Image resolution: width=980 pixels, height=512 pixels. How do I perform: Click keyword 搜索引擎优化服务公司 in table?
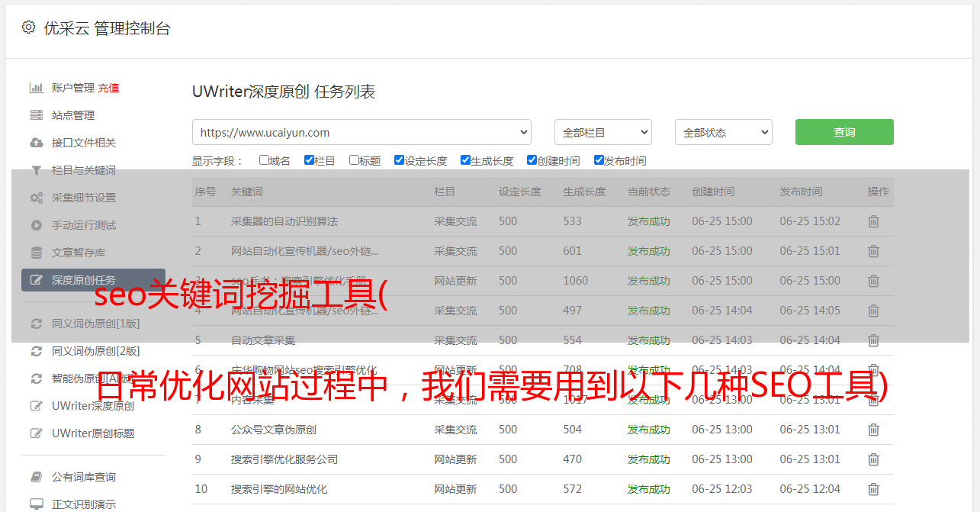(284, 459)
